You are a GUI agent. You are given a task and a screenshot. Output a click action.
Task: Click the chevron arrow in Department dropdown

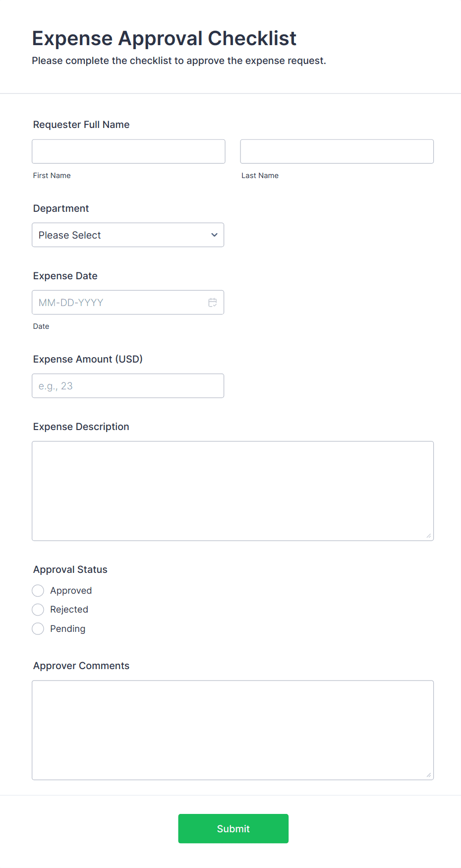point(214,235)
